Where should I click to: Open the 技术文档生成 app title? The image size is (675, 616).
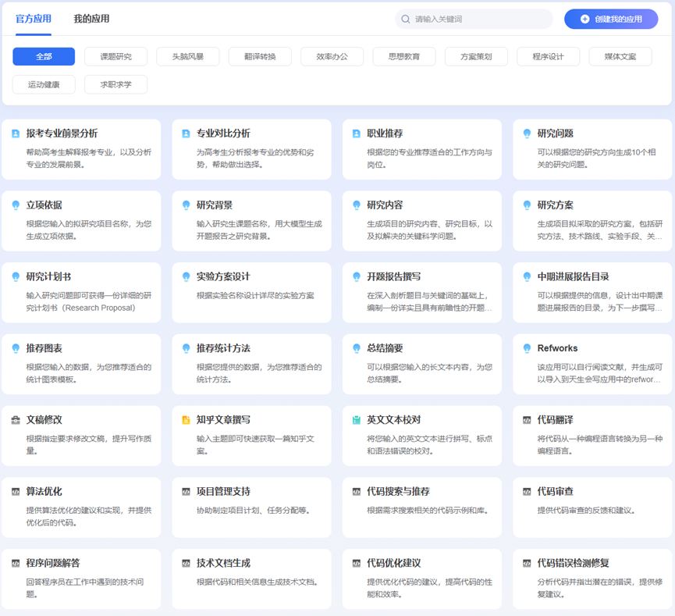223,563
